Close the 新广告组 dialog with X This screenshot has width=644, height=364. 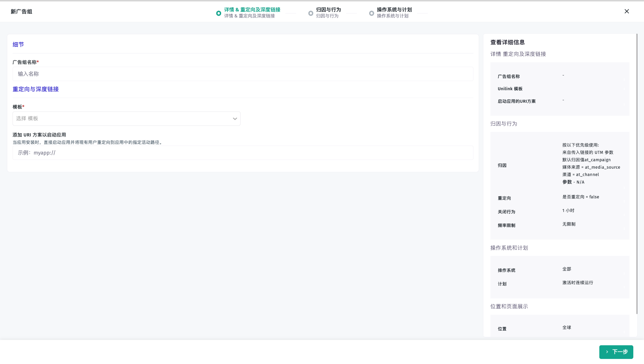click(626, 11)
